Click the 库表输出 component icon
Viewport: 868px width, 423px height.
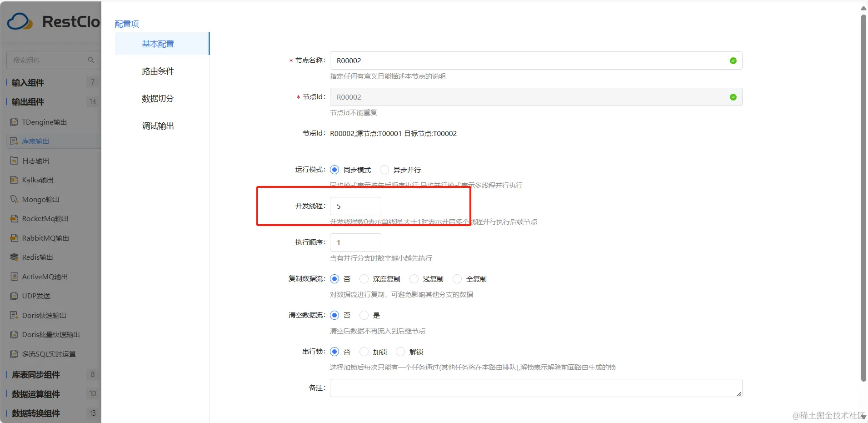coord(14,141)
